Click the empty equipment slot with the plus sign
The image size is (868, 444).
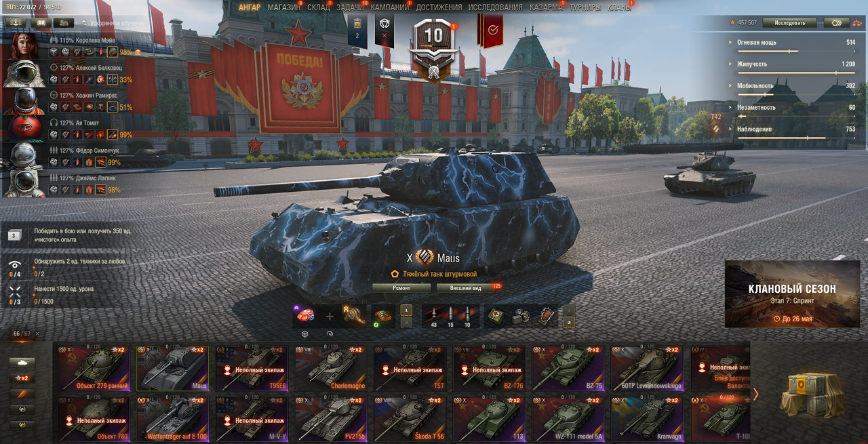click(x=330, y=316)
